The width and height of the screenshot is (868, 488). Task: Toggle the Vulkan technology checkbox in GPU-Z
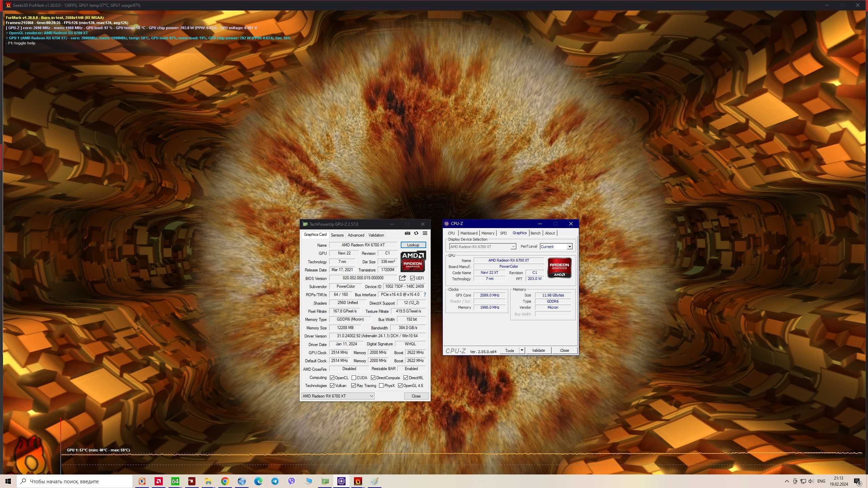(x=333, y=386)
